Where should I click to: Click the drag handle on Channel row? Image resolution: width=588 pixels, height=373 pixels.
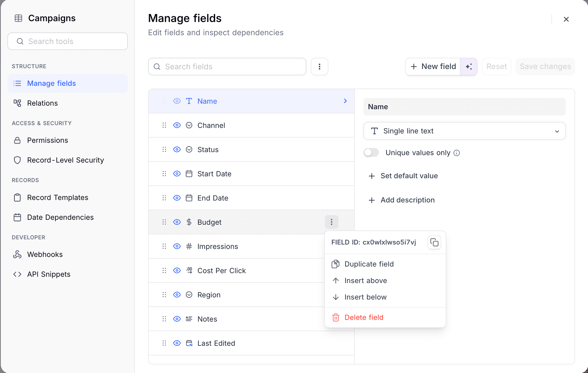(x=164, y=125)
